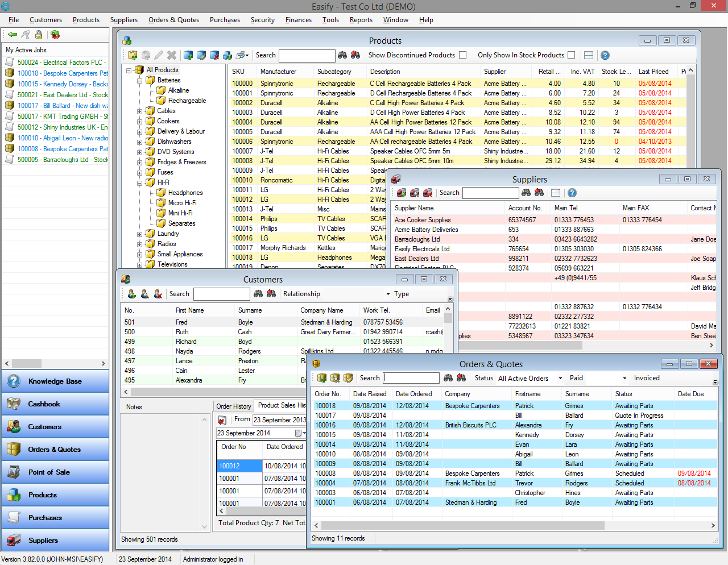Open Knowledge Base from sidebar
The image size is (728, 565).
click(x=55, y=381)
